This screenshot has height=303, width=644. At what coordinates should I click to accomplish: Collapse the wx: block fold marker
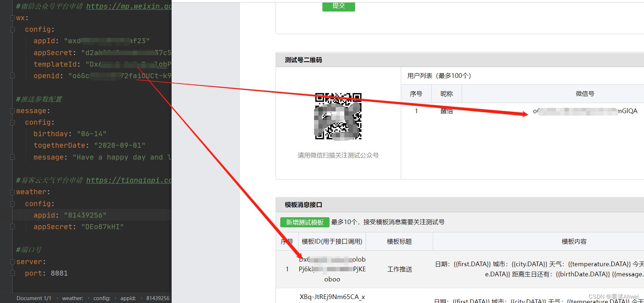[x=12, y=18]
